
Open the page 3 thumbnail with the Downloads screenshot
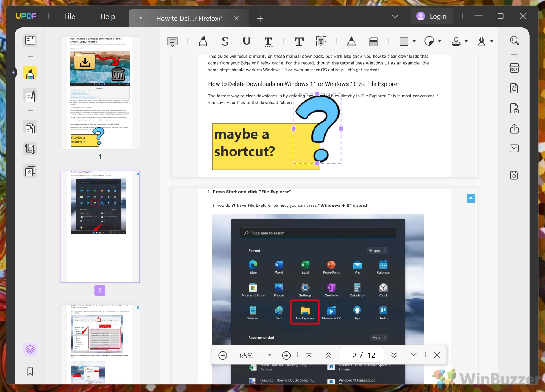coord(100,344)
